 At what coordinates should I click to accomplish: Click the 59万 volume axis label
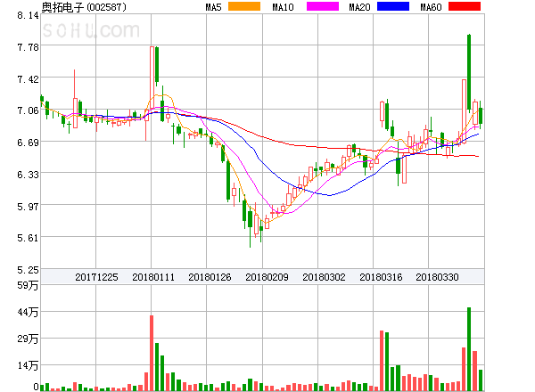coord(28,285)
